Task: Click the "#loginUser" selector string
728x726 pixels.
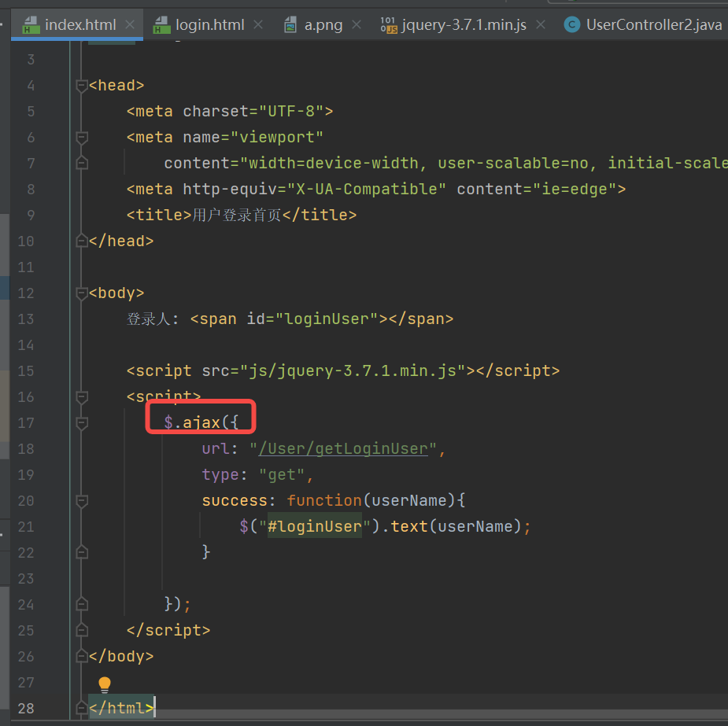Action: 314,526
